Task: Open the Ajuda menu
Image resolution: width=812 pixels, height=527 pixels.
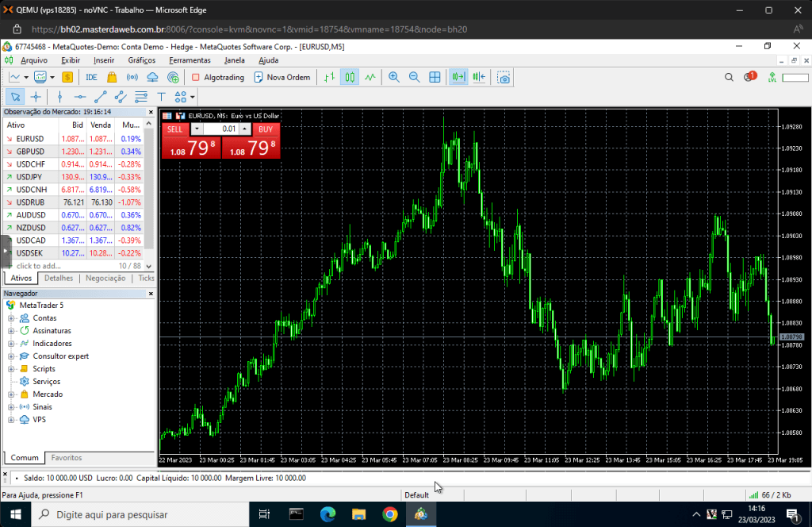Action: pos(268,60)
